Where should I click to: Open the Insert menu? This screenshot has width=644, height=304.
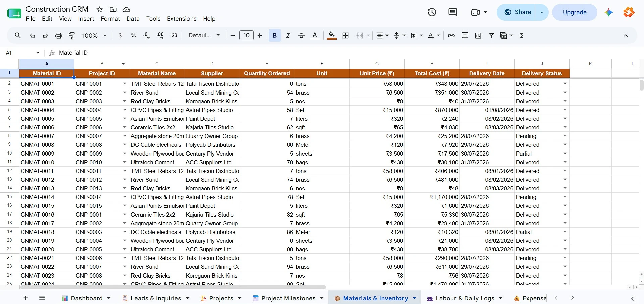pyautogui.click(x=86, y=19)
